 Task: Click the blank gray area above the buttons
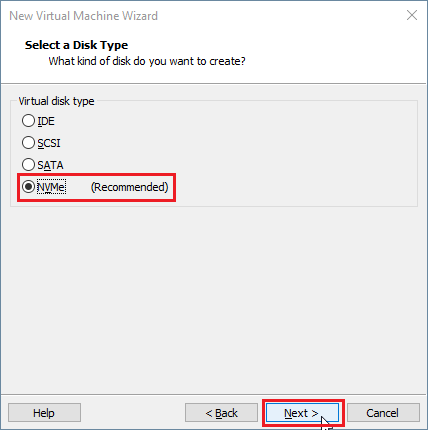pyautogui.click(x=213, y=300)
